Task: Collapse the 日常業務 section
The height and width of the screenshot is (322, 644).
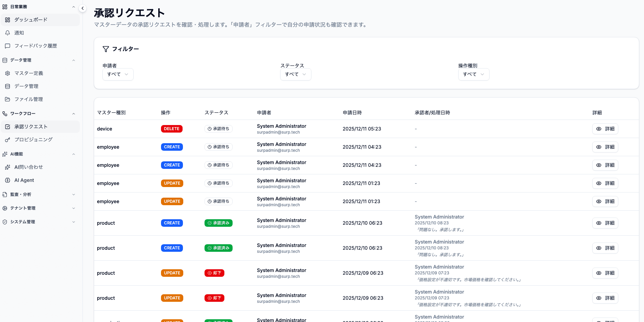Action: tap(74, 7)
